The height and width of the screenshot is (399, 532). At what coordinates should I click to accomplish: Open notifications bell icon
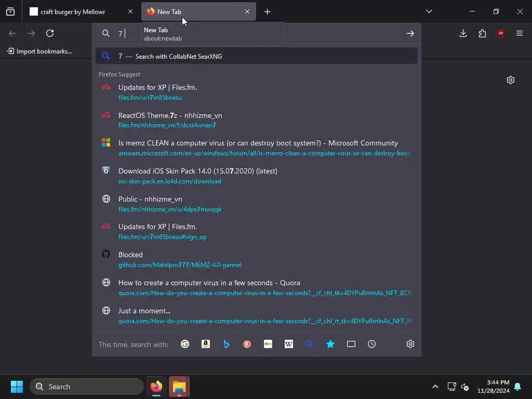tap(518, 387)
